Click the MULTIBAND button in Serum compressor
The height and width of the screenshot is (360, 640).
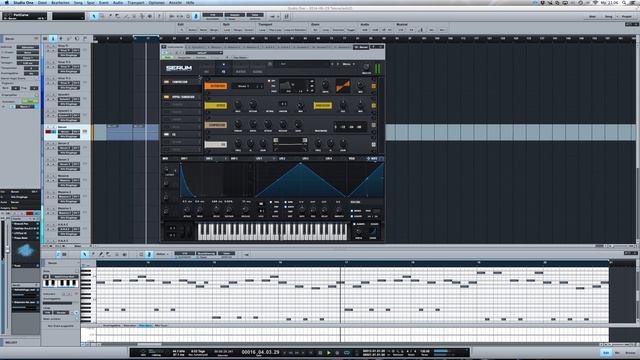[321, 131]
